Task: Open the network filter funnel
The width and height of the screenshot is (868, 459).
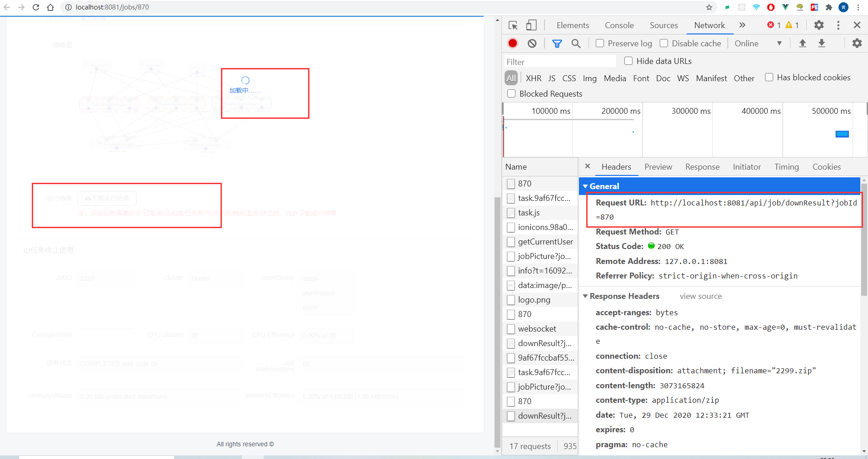Action: point(557,43)
